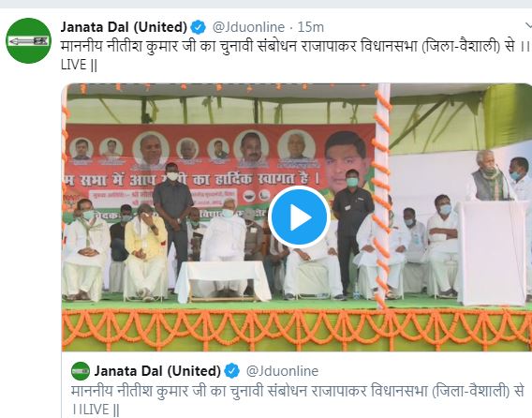This screenshot has width=532, height=418.
Task: Click the white-covered table at the center of the stage
Action: click(x=223, y=280)
